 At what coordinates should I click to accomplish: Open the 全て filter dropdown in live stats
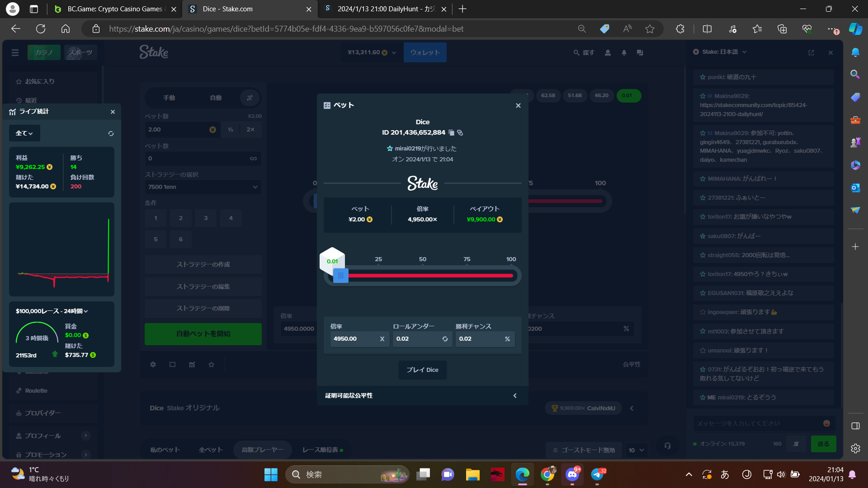[x=24, y=133]
